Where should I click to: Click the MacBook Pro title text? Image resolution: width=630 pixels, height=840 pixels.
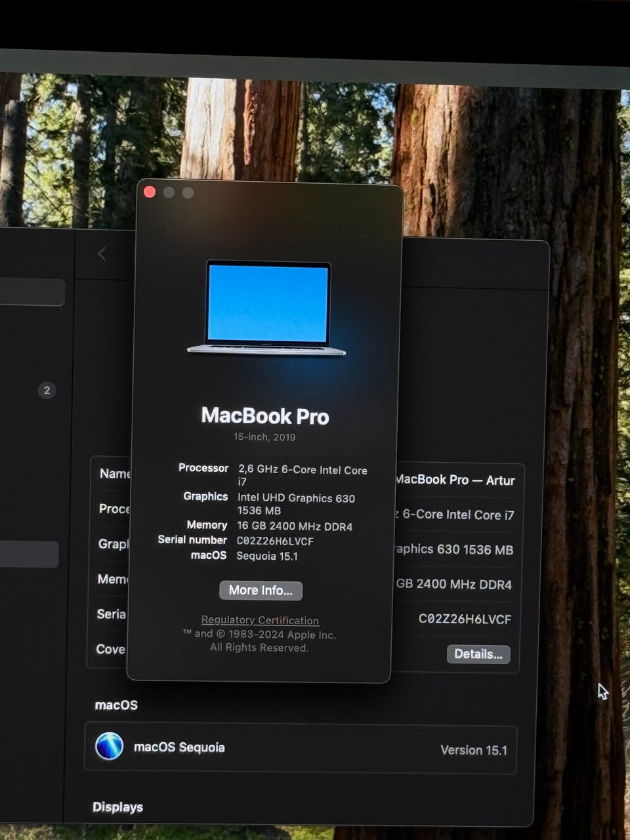pos(265,415)
